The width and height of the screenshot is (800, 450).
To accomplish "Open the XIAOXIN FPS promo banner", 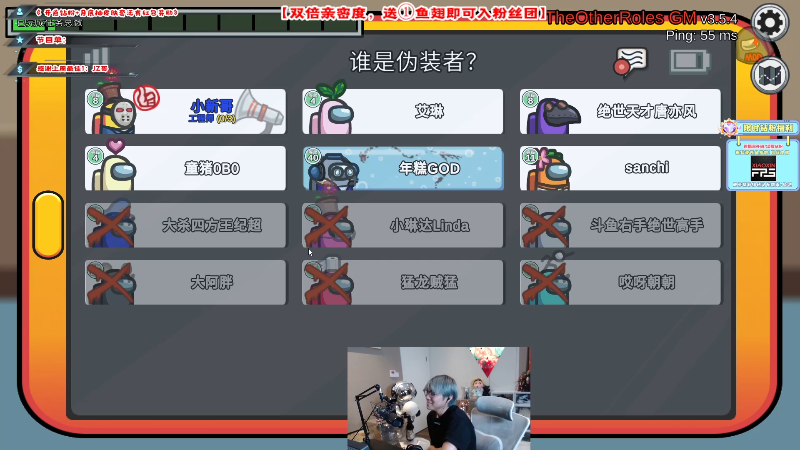I will (x=762, y=164).
